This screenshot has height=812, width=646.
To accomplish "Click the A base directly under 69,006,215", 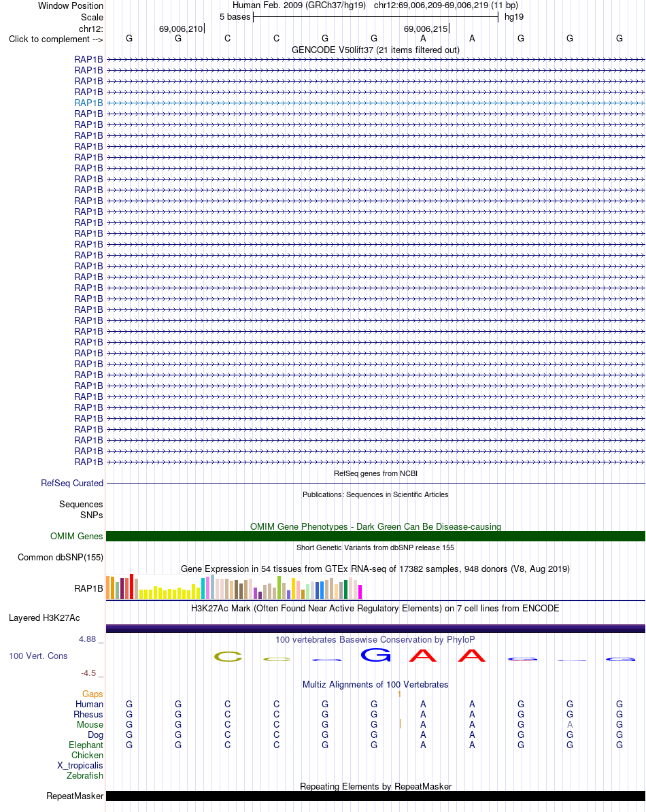I will (x=423, y=38).
